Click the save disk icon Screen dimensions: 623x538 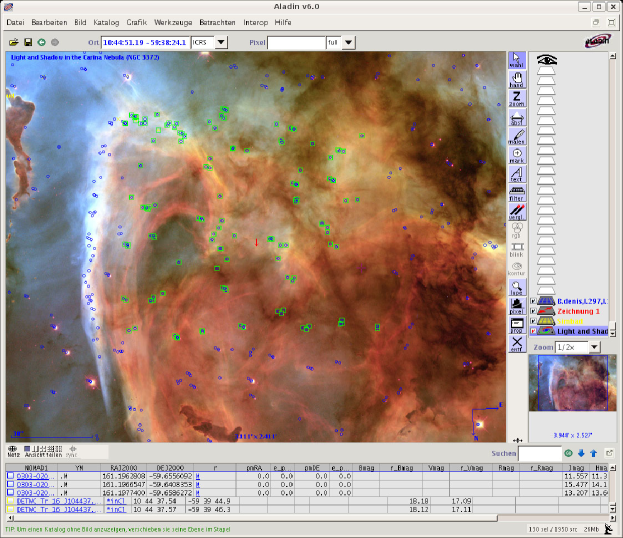[x=28, y=43]
